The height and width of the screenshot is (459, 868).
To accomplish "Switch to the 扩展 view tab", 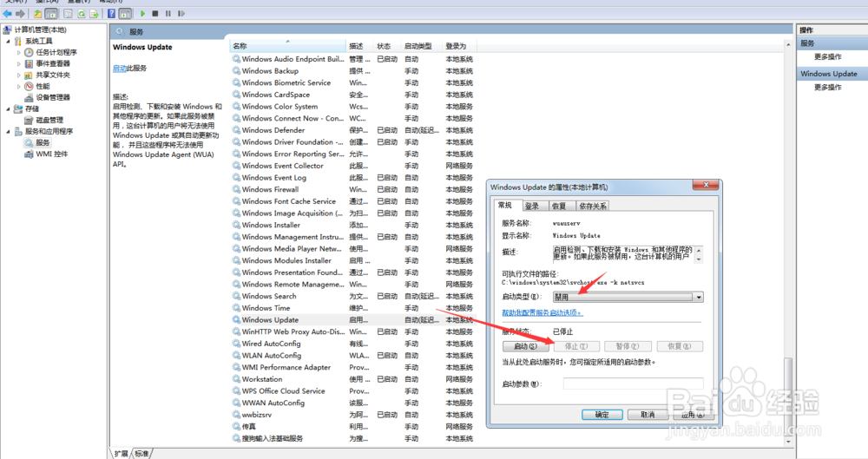I will [x=122, y=454].
